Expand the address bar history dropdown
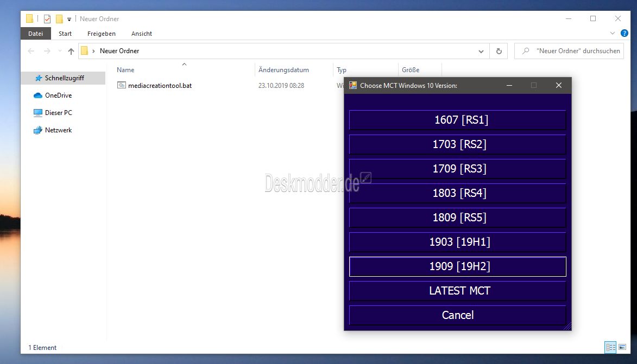The height and width of the screenshot is (364, 637). 481,51
